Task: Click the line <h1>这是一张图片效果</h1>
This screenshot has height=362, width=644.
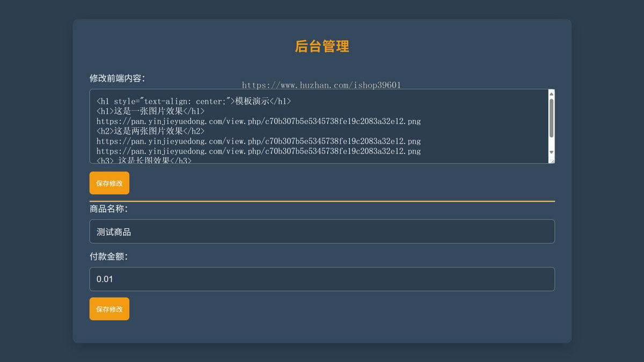Action: pyautogui.click(x=150, y=111)
